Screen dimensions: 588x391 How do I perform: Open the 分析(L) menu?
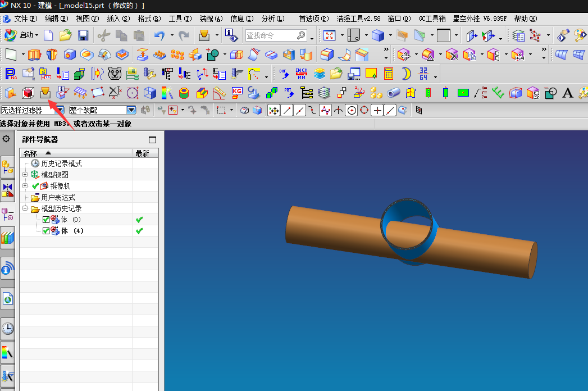(272, 19)
